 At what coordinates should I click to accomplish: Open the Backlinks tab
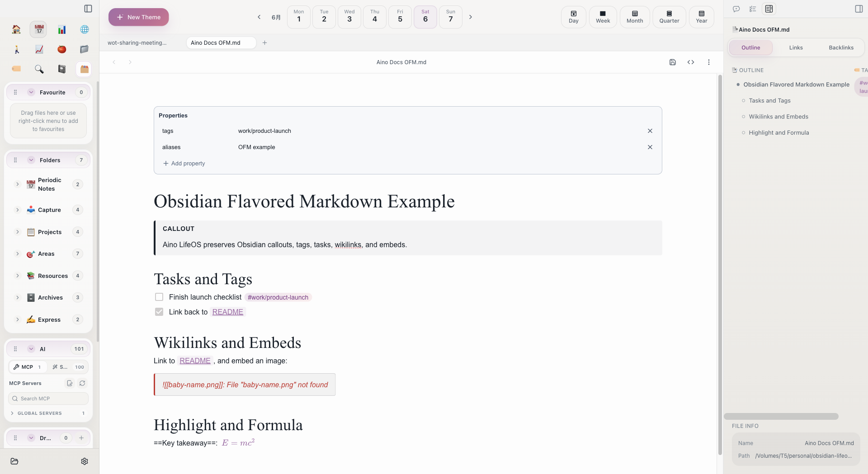tap(841, 47)
